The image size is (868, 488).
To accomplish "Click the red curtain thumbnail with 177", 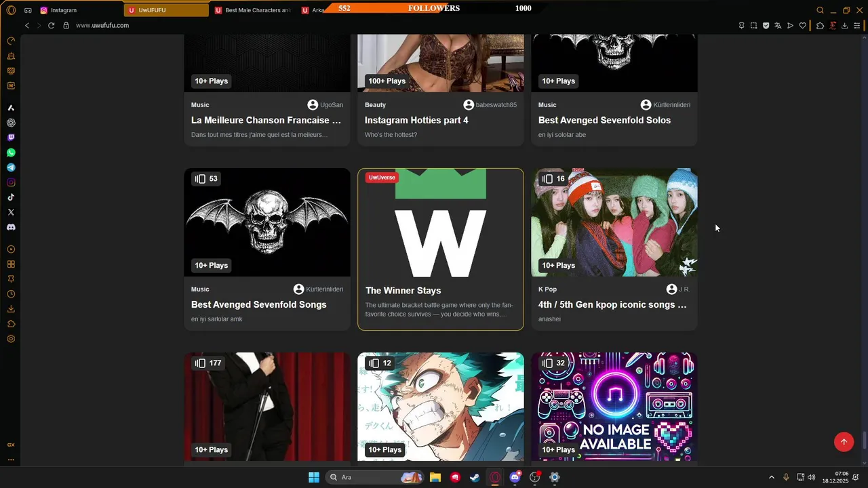I will tap(267, 407).
